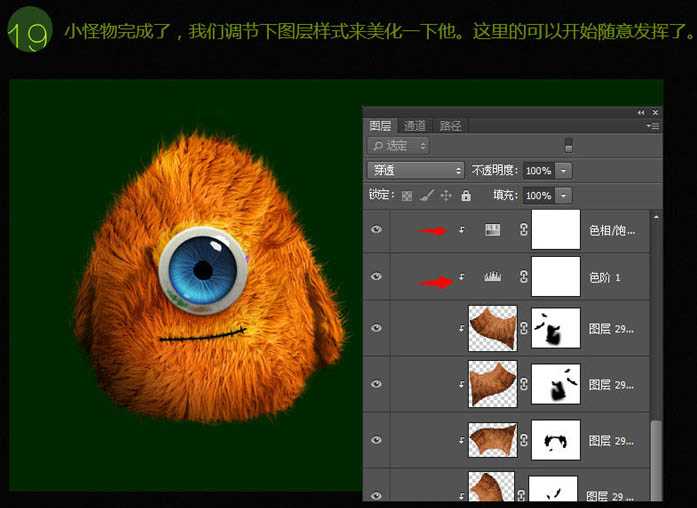Screen dimensions: 697x508
Task: Open the blend mode dropdown
Action: pos(415,171)
